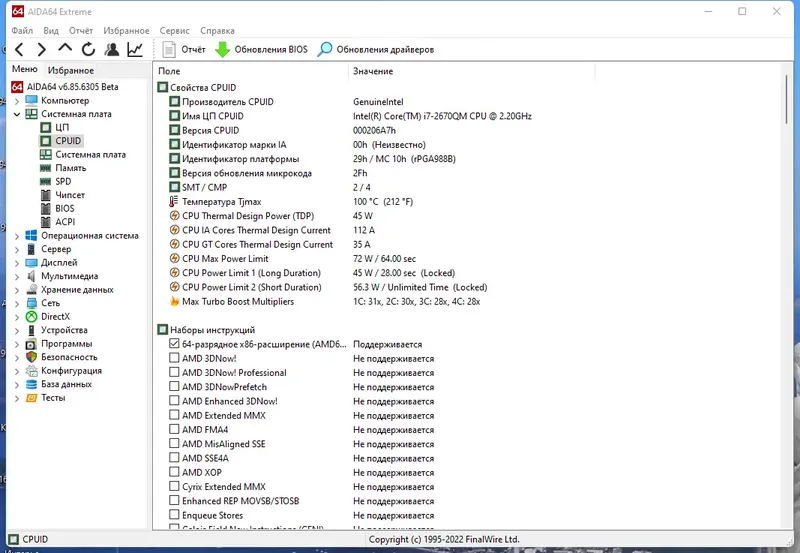Click the Отчёт report page icon
This screenshot has height=553, width=800.
click(x=169, y=49)
